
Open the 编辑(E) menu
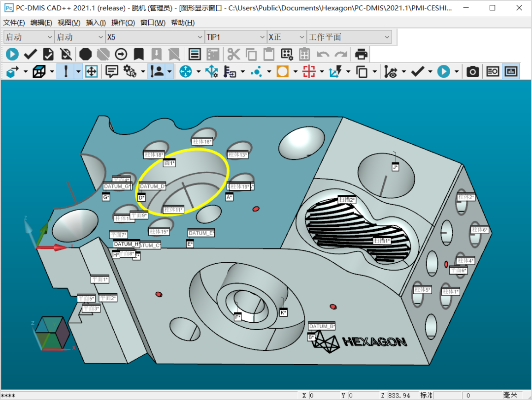pyautogui.click(x=41, y=23)
